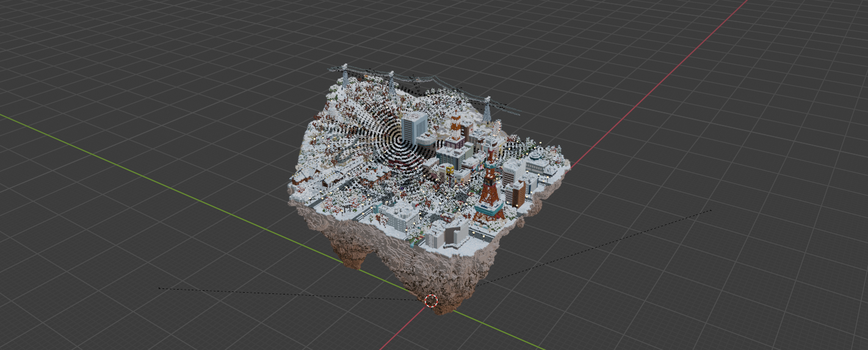Select the brown brick building beside the tower
This screenshot has height=350, width=868.
(x=516, y=194)
